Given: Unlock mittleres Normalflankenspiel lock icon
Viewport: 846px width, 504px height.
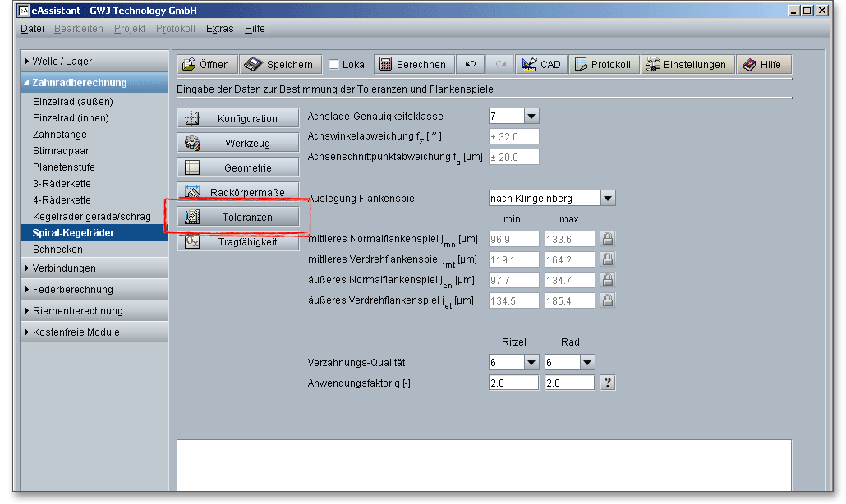Looking at the screenshot, I should (x=607, y=239).
